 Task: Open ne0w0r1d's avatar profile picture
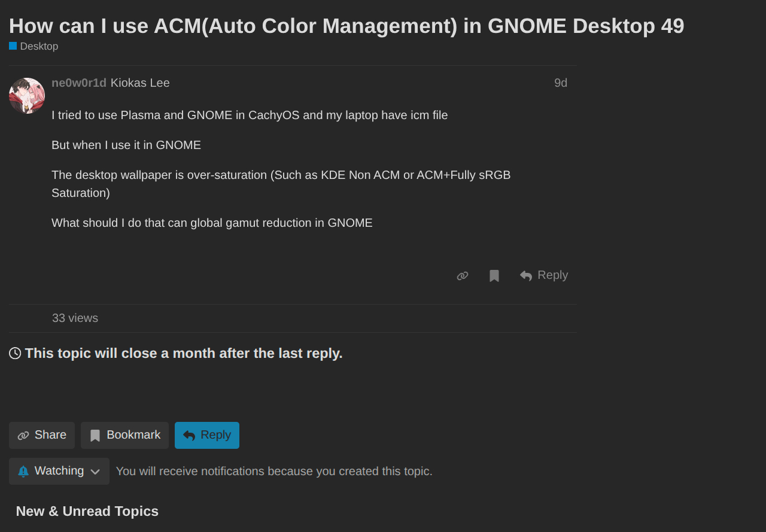(27, 96)
